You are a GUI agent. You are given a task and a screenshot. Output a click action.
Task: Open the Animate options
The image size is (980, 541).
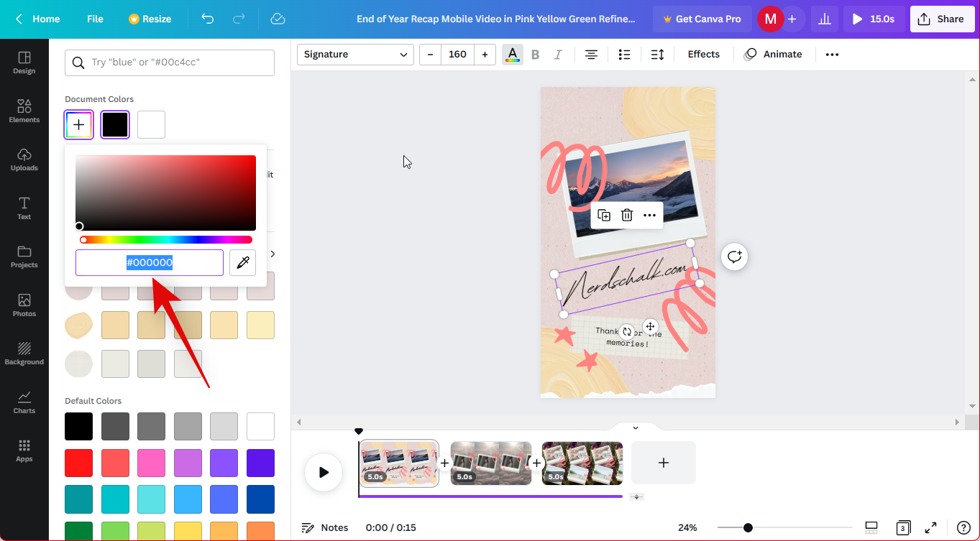click(773, 55)
